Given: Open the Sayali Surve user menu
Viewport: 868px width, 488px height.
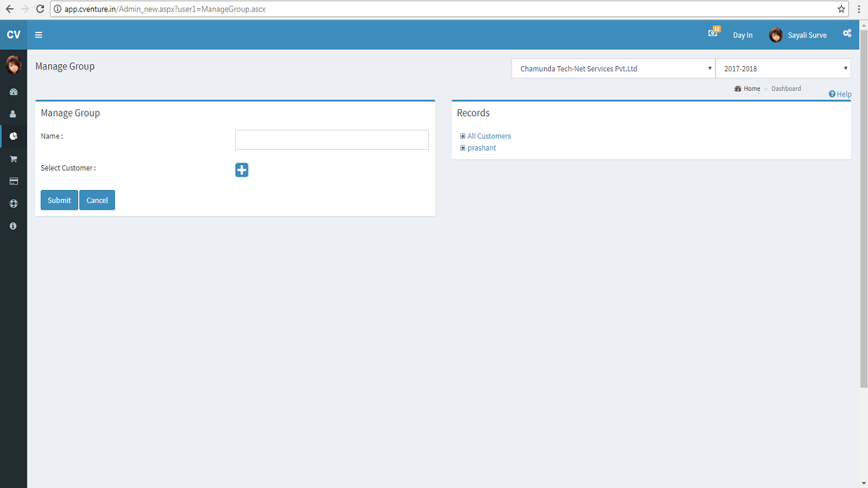Looking at the screenshot, I should 798,36.
